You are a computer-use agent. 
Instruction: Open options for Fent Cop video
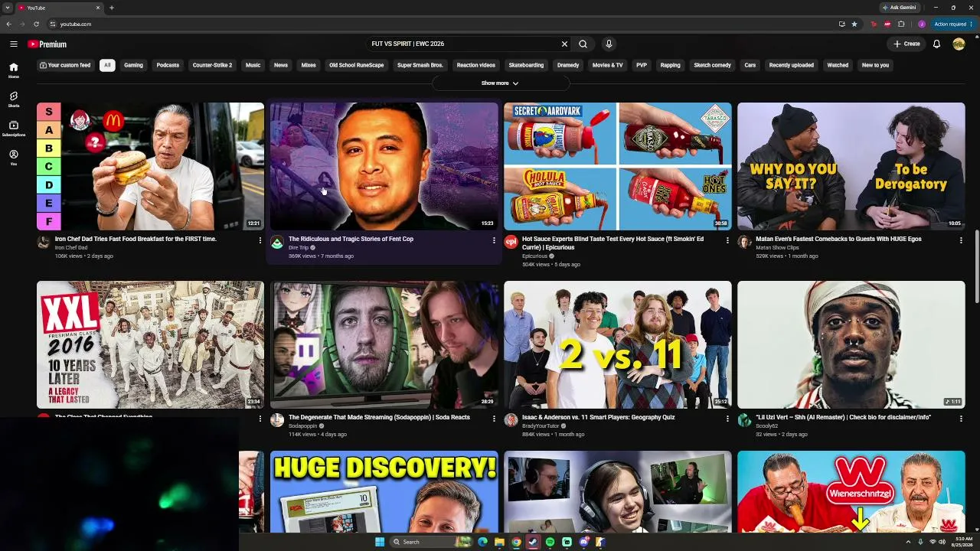494,240
